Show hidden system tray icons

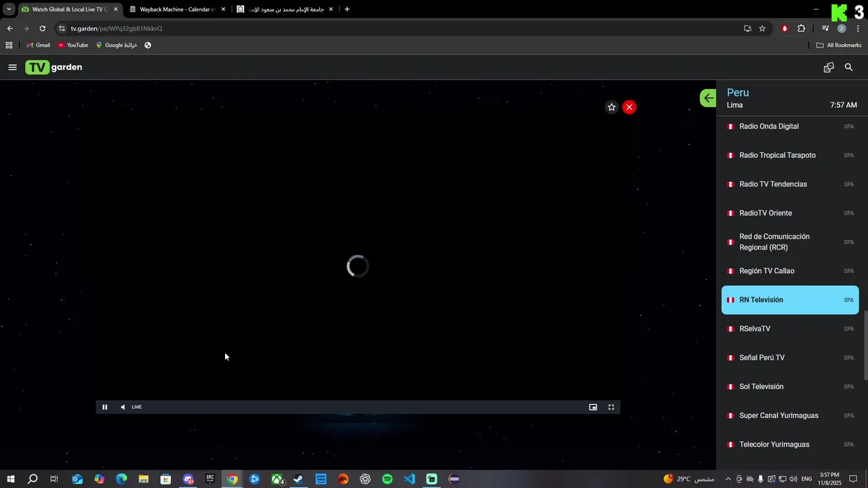728,479
